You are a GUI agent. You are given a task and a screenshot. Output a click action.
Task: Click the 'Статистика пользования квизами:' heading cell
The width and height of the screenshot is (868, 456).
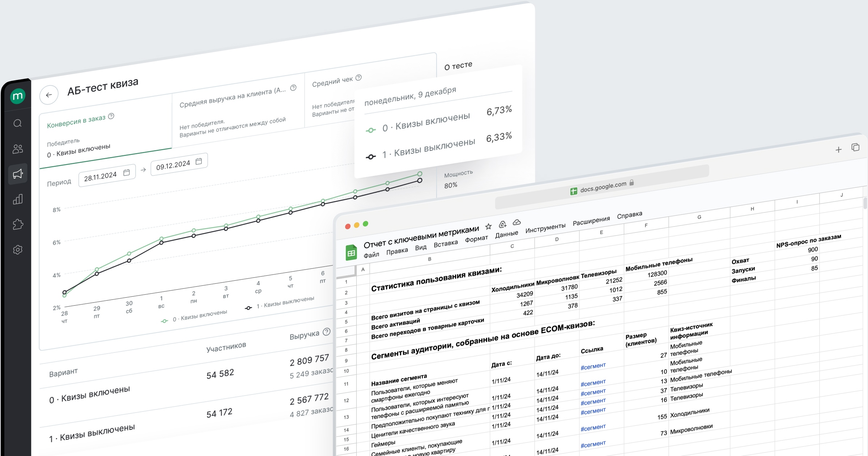pyautogui.click(x=437, y=279)
